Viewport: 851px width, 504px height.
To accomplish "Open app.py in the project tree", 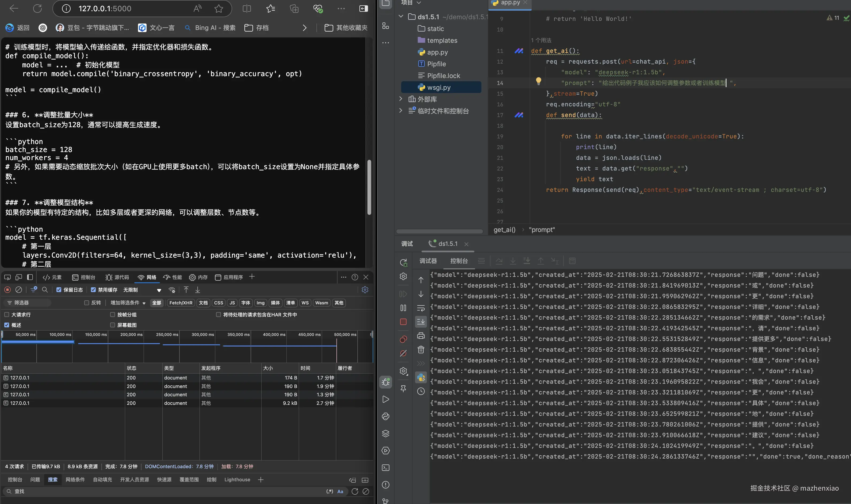I will (x=437, y=52).
